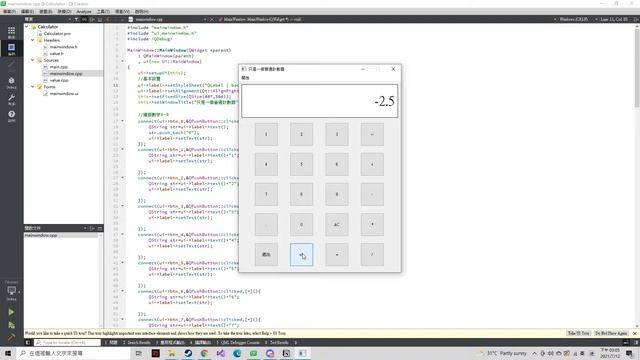Click the green Run button
This screenshot has width=640, height=360.
(11, 312)
